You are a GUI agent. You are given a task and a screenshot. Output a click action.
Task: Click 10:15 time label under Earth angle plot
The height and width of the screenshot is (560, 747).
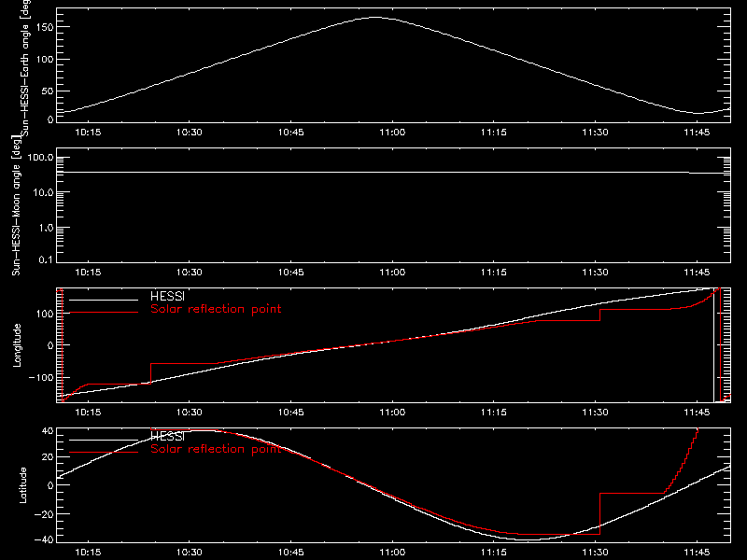coord(88,132)
